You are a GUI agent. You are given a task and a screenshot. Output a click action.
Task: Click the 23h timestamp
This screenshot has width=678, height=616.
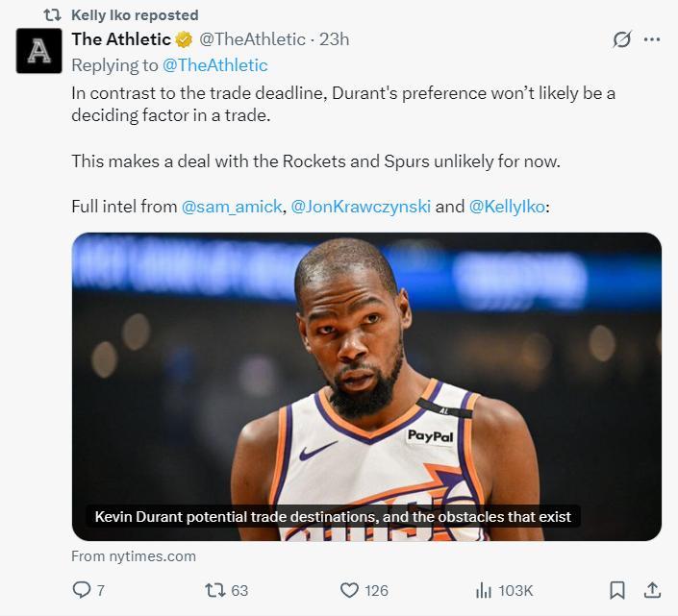point(334,39)
